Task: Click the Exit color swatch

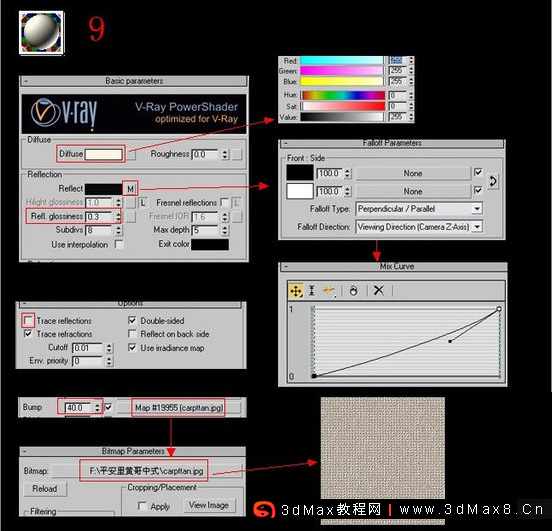Action: (210, 244)
